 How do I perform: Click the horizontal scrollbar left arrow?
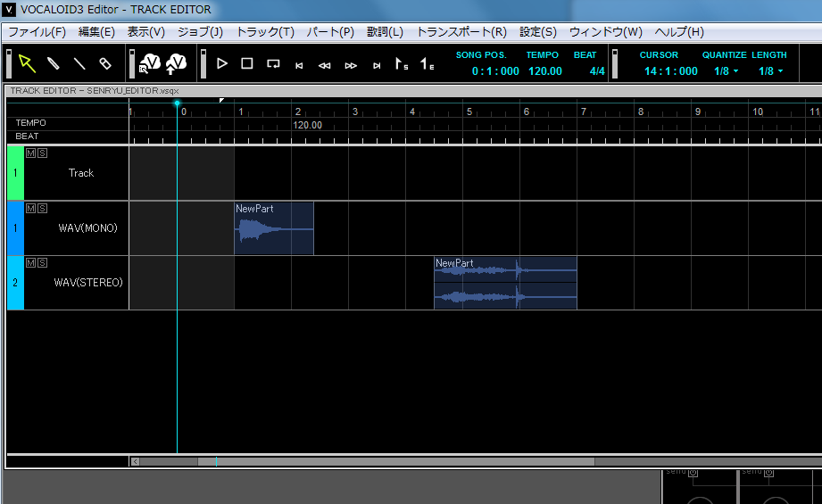click(x=136, y=461)
